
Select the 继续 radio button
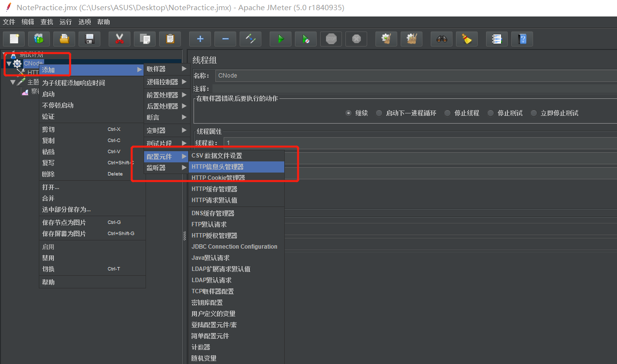(348, 113)
